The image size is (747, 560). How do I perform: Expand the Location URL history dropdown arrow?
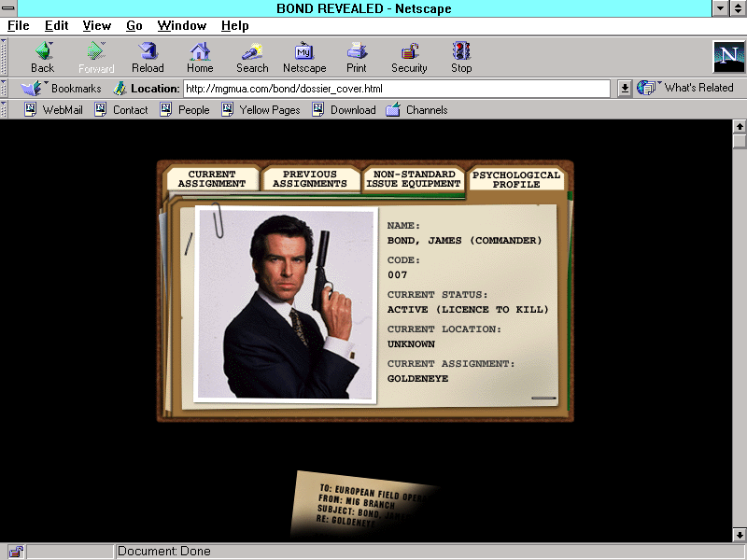(x=625, y=89)
